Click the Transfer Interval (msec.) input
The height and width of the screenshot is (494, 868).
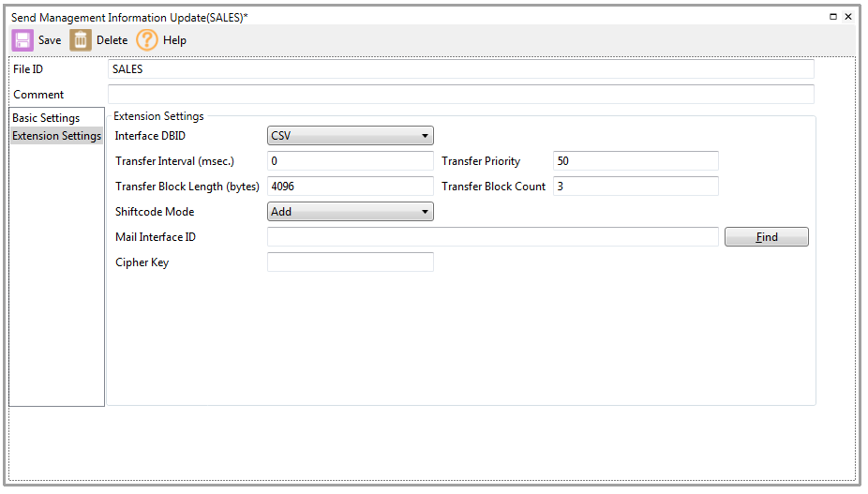pyautogui.click(x=350, y=161)
